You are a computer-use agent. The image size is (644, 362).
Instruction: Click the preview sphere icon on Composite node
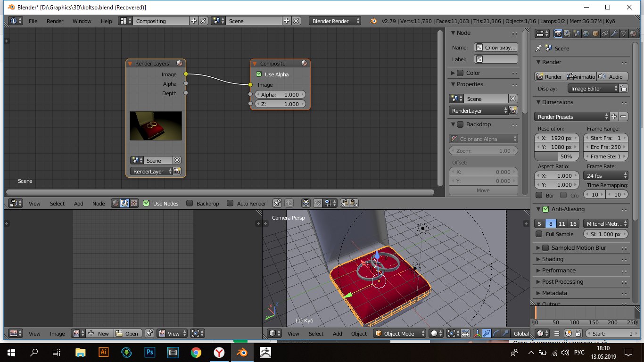click(x=304, y=64)
